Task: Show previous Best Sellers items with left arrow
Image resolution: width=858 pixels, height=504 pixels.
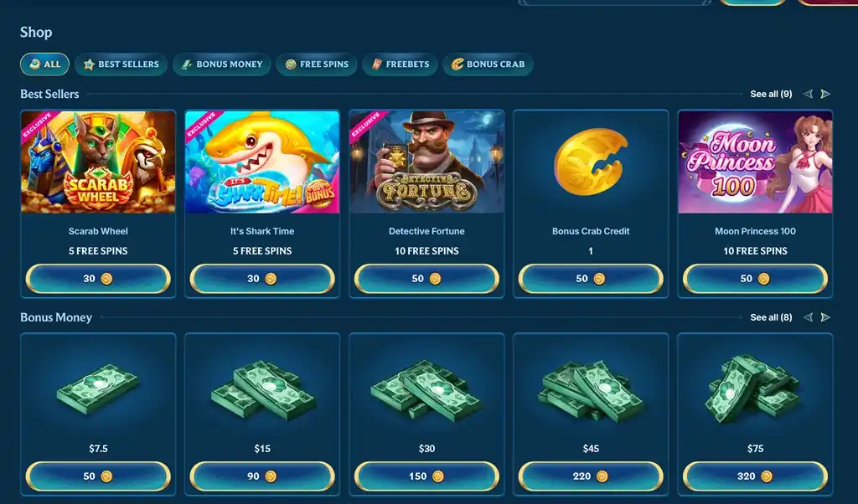Action: pos(808,94)
